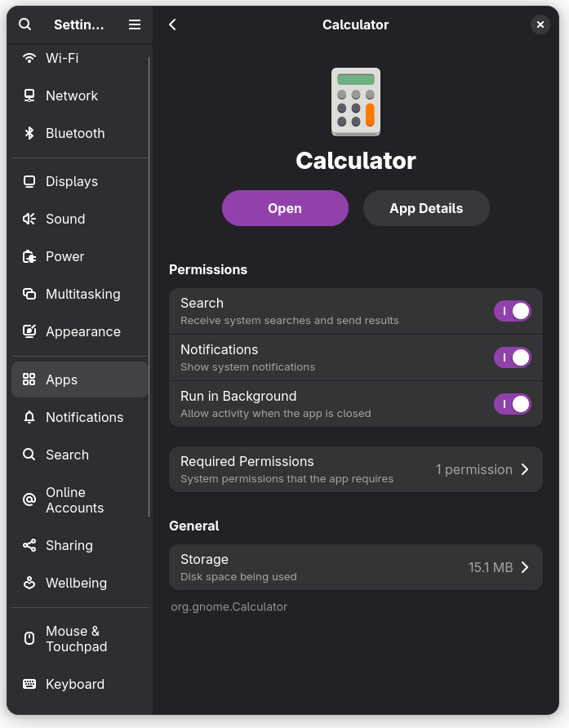Select the Sound speaker icon

click(x=29, y=219)
